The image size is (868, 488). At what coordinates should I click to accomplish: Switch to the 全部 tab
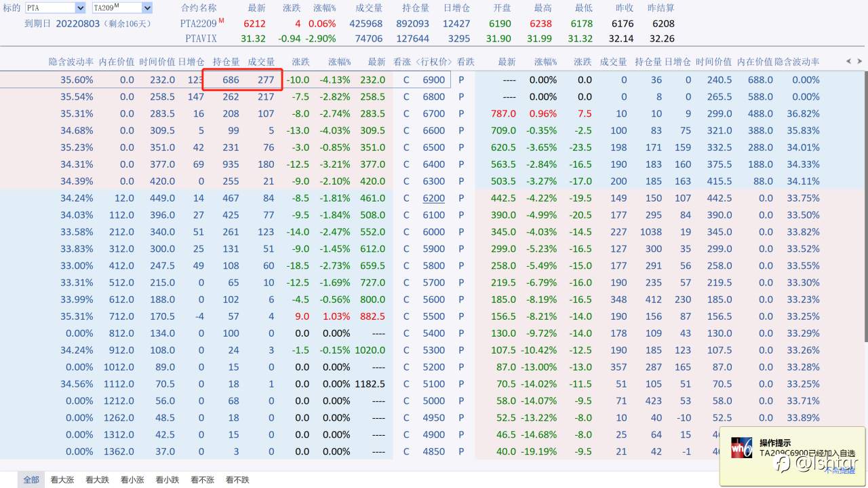pyautogui.click(x=31, y=480)
